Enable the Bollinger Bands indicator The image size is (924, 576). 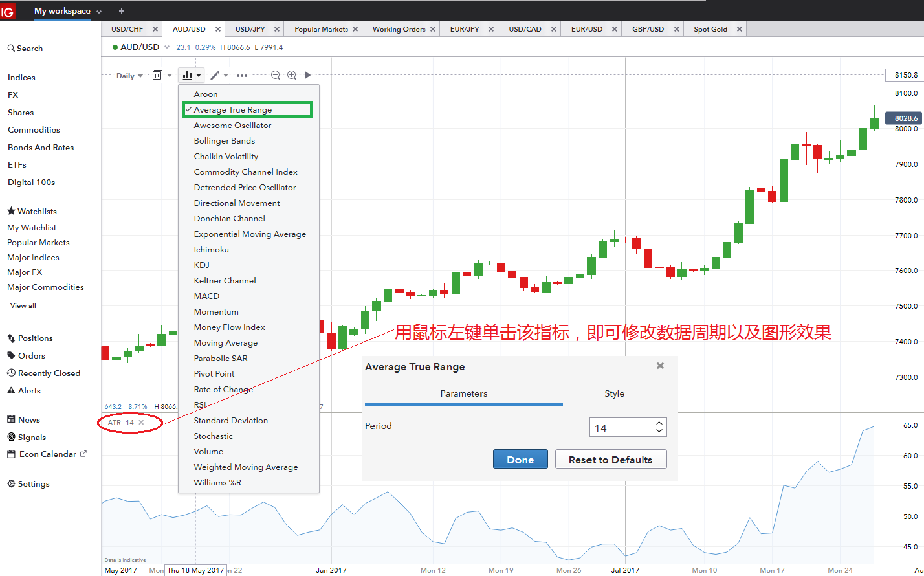pos(224,141)
